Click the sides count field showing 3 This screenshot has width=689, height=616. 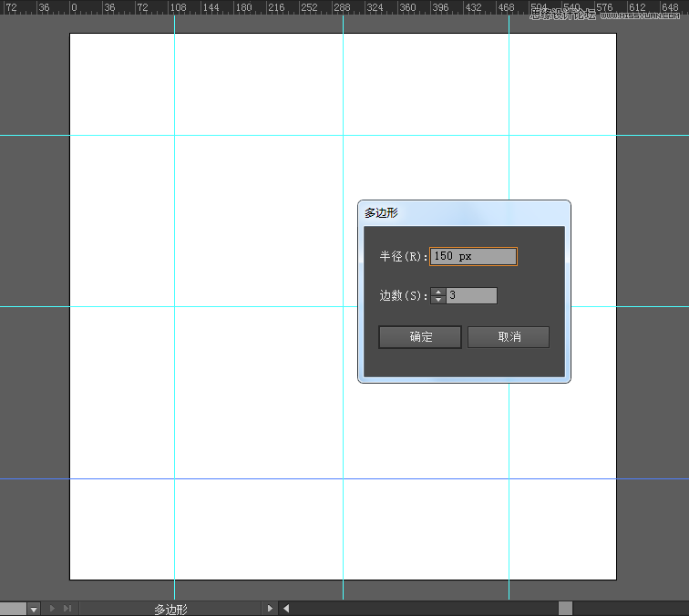point(471,296)
